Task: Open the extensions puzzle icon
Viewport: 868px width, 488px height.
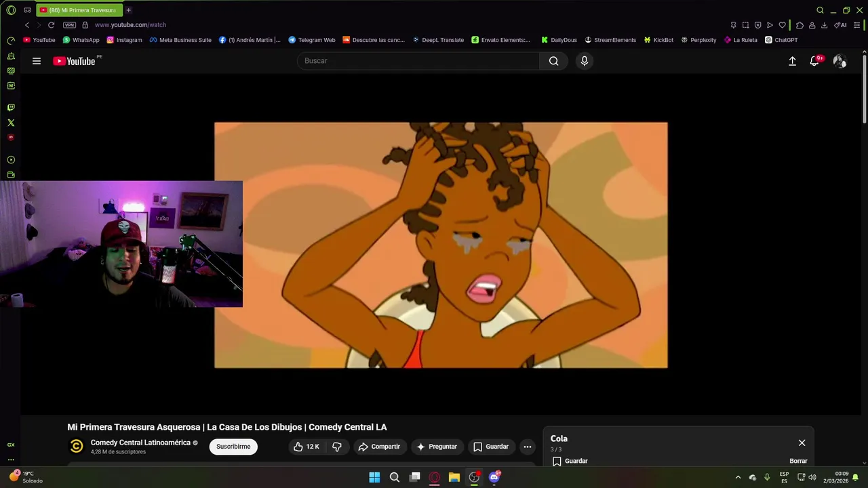Action: click(800, 25)
